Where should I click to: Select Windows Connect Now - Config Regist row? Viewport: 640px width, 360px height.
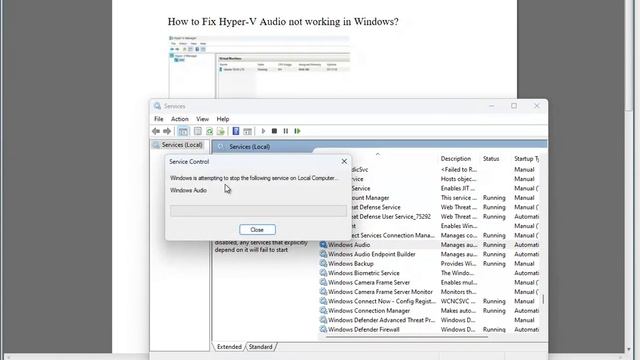[429, 301]
